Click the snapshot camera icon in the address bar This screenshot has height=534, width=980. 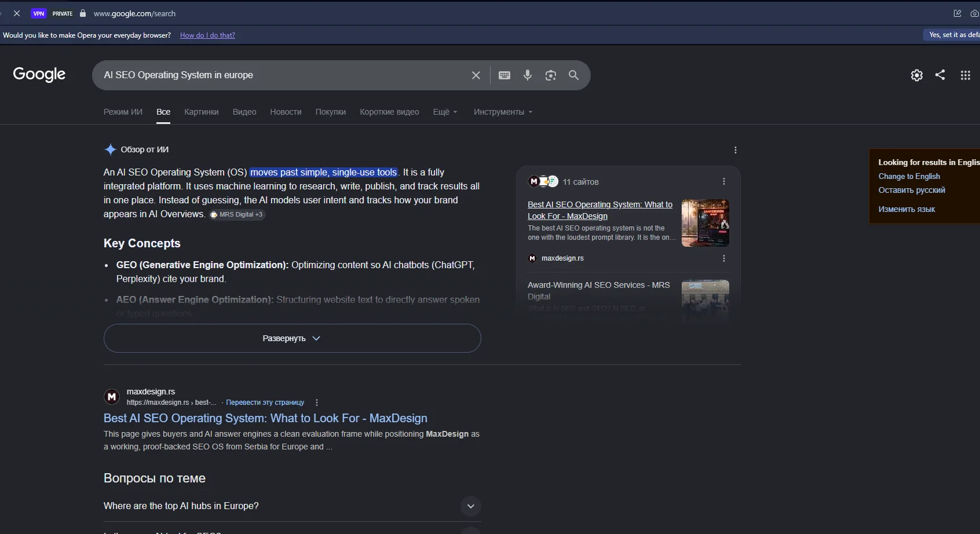(x=975, y=13)
